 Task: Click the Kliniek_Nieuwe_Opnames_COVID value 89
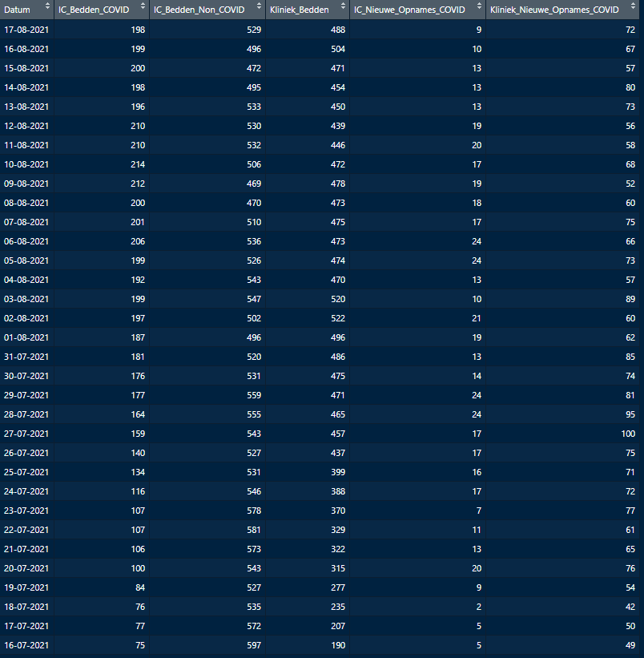(630, 299)
